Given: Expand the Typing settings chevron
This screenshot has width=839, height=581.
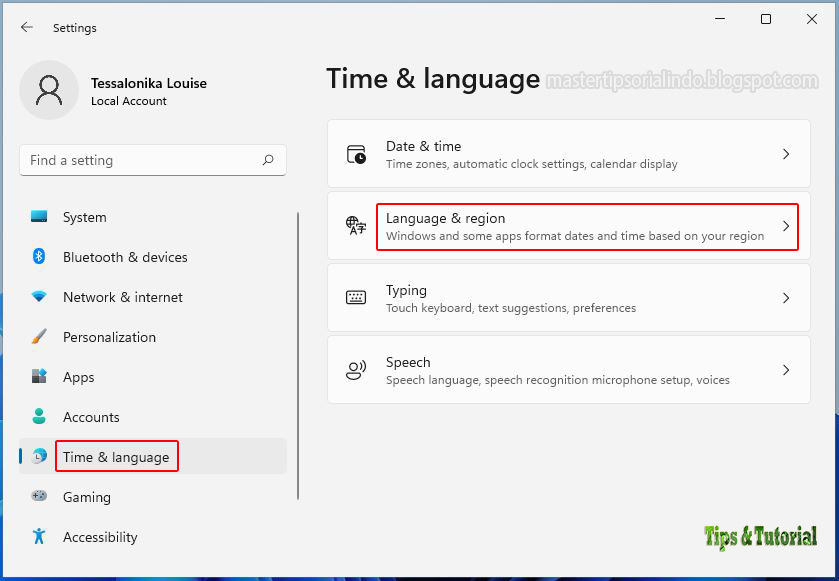Looking at the screenshot, I should pyautogui.click(x=786, y=297).
